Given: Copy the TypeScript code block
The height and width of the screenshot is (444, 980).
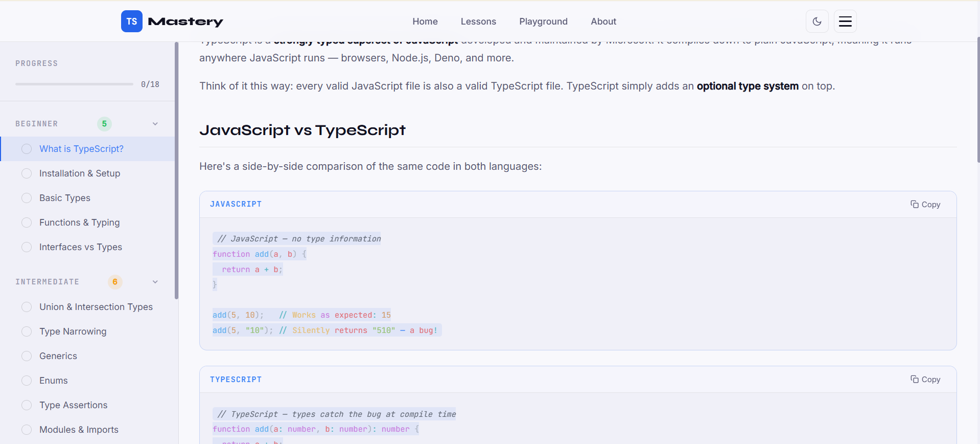Looking at the screenshot, I should tap(925, 380).
